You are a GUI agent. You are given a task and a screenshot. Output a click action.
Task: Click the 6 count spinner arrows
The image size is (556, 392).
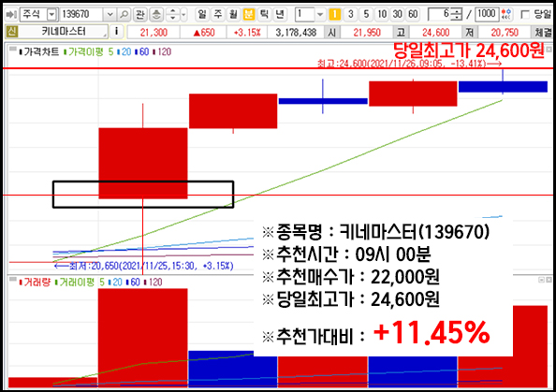point(458,14)
